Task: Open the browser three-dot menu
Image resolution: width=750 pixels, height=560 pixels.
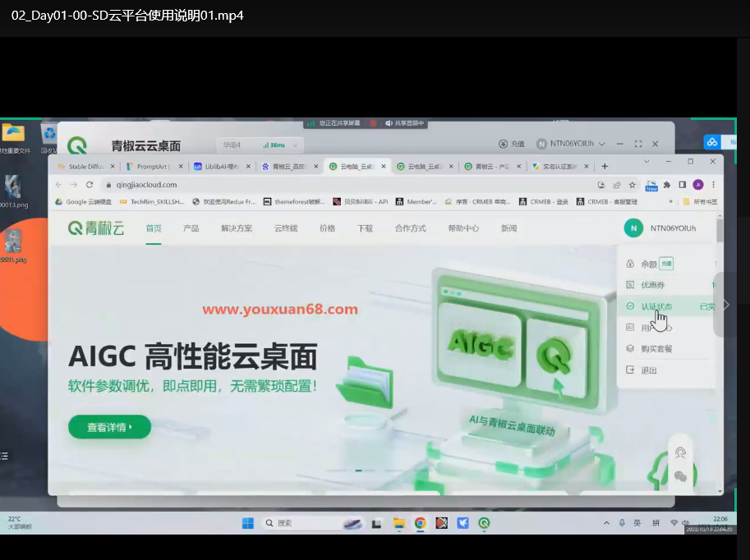Action: point(713,185)
